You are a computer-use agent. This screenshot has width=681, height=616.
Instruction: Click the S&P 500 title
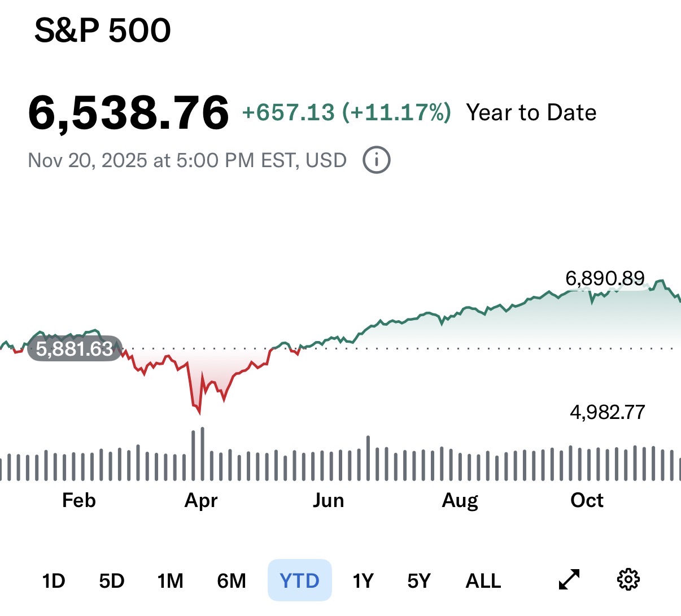click(x=102, y=30)
